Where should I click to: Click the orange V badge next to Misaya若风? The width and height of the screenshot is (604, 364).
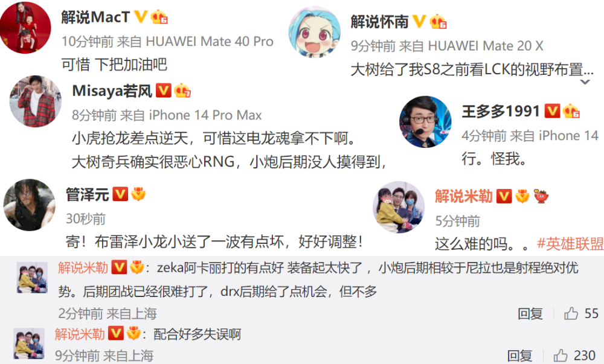tap(163, 91)
